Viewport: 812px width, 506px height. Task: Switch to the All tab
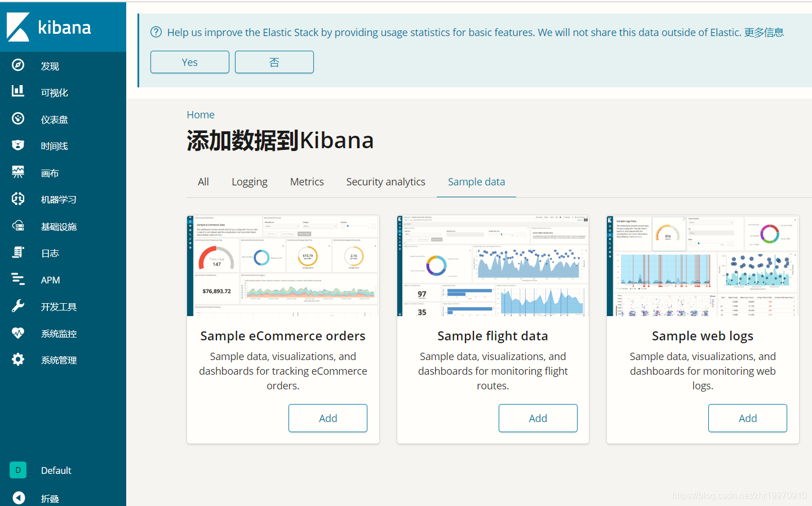[203, 182]
